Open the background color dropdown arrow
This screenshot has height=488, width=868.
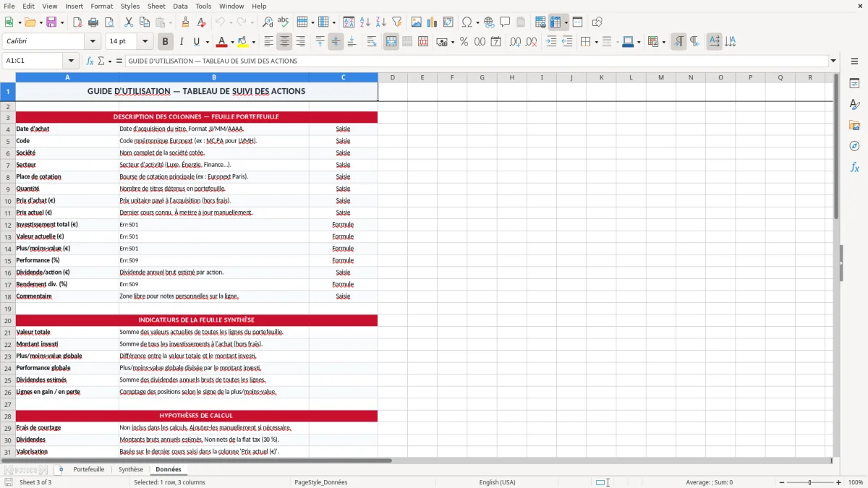(253, 42)
